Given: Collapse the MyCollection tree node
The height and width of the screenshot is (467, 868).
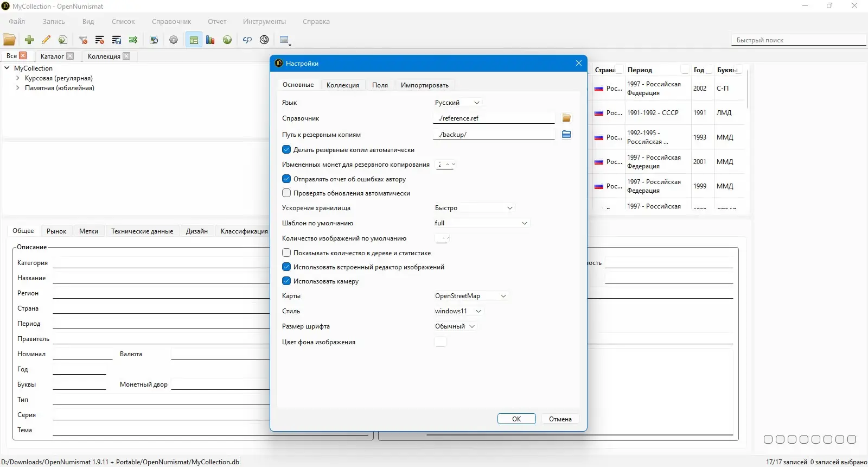Looking at the screenshot, I should point(7,68).
